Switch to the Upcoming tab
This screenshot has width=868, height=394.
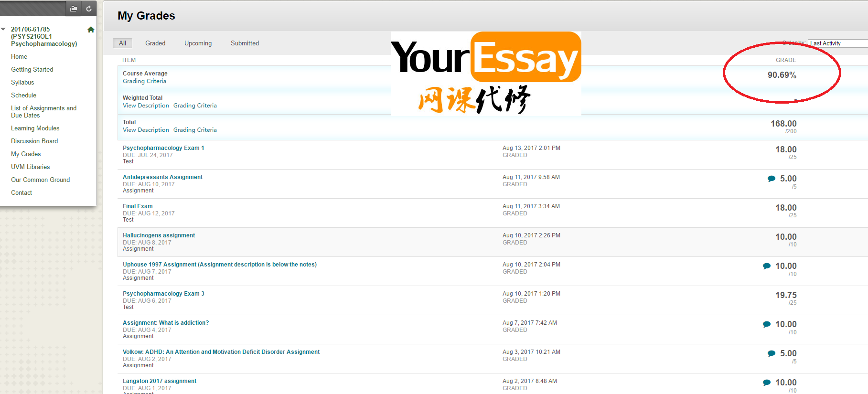[x=198, y=43]
